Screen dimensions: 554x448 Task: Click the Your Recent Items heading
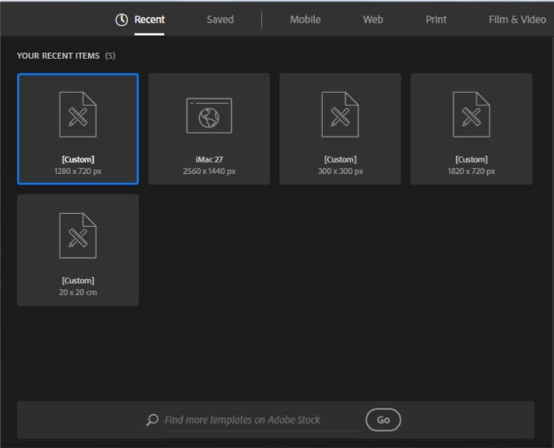pos(58,56)
